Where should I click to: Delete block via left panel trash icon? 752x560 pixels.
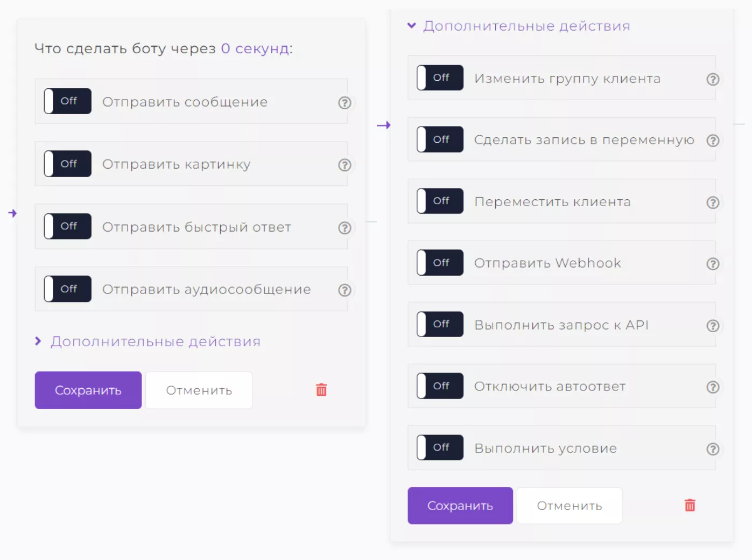[321, 389]
